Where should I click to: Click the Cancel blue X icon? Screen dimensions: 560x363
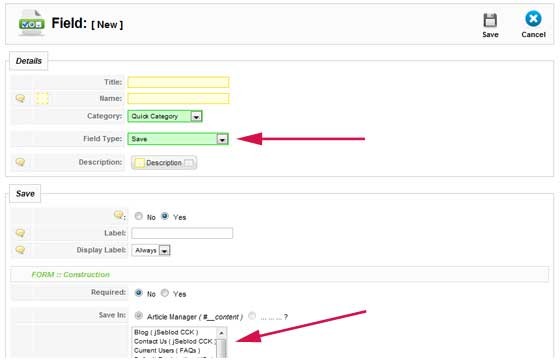pos(533,19)
